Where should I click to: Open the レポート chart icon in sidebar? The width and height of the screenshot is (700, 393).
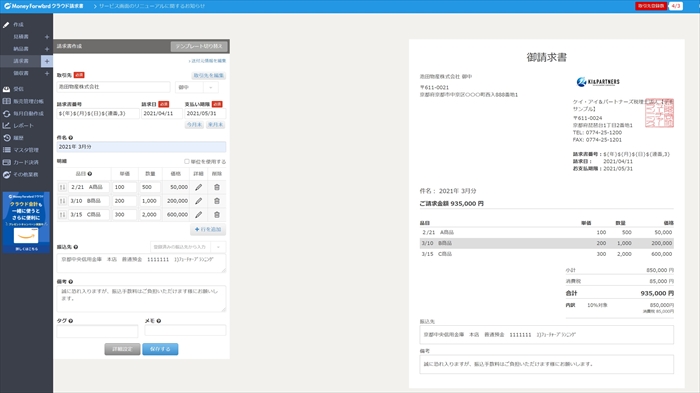(x=7, y=125)
